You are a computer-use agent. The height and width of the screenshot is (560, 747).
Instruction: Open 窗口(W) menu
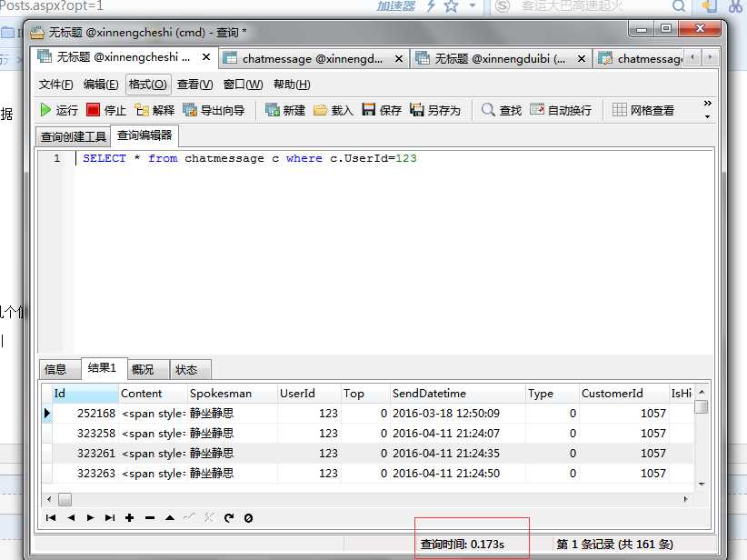coord(243,85)
